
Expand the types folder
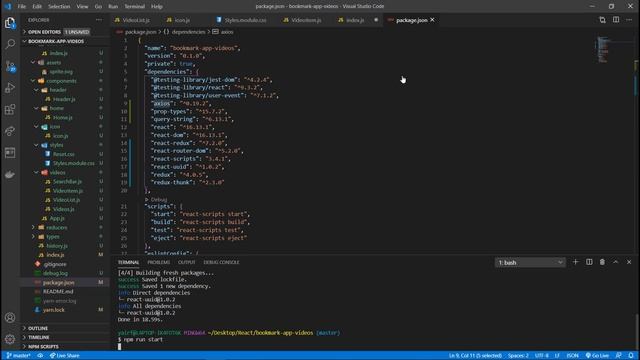click(33, 236)
